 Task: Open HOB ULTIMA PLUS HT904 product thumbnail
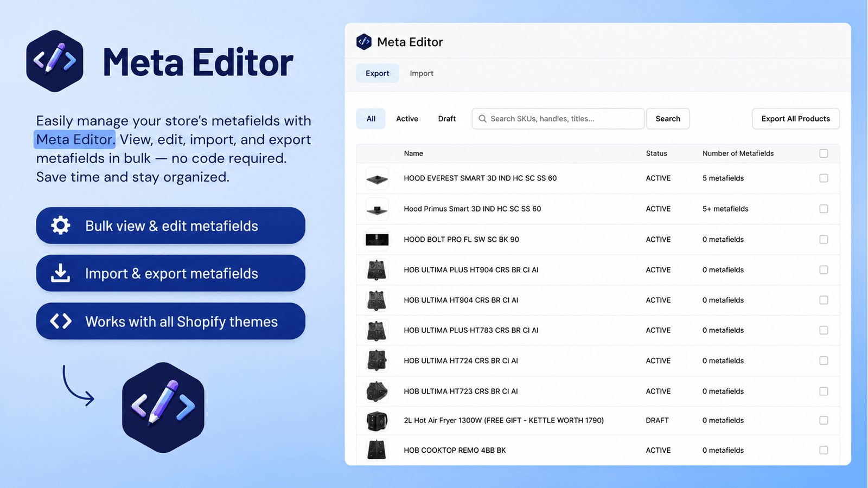(377, 269)
